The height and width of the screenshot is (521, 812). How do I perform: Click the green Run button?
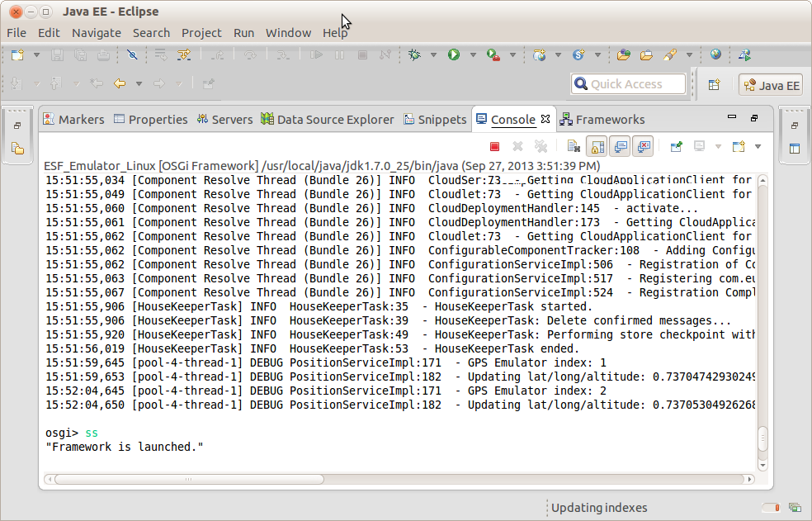[454, 55]
